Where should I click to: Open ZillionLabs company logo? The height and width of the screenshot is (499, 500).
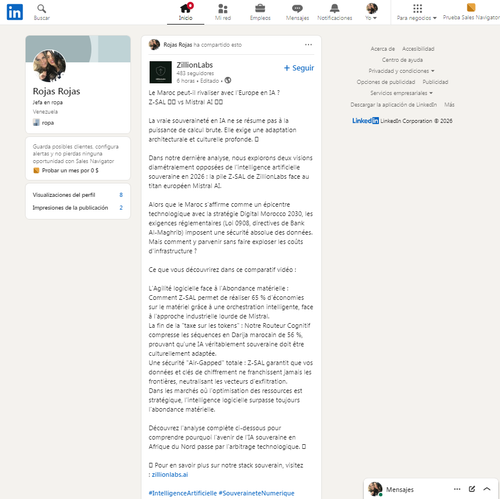click(161, 72)
